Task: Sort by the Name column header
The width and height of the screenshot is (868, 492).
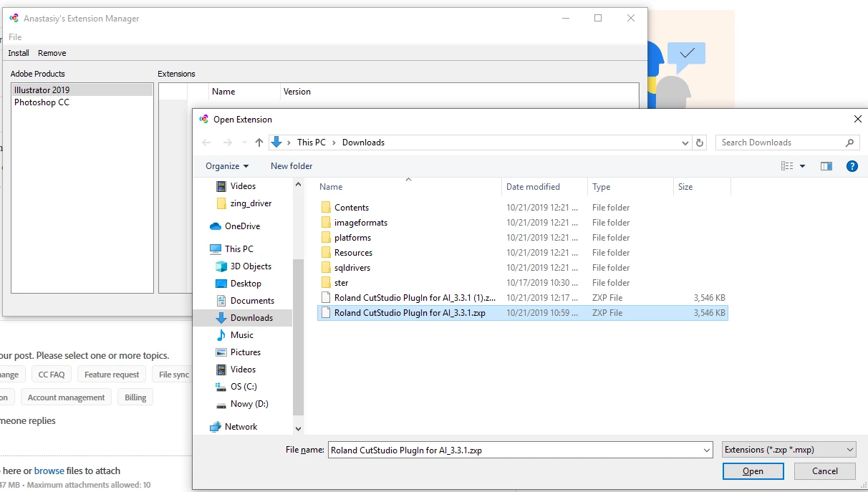Action: point(409,187)
